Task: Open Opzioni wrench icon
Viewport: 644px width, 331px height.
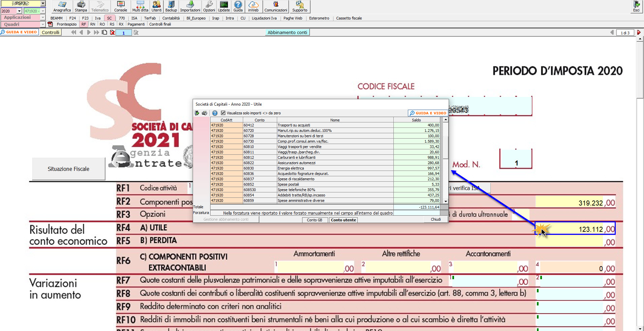Action: [209, 6]
